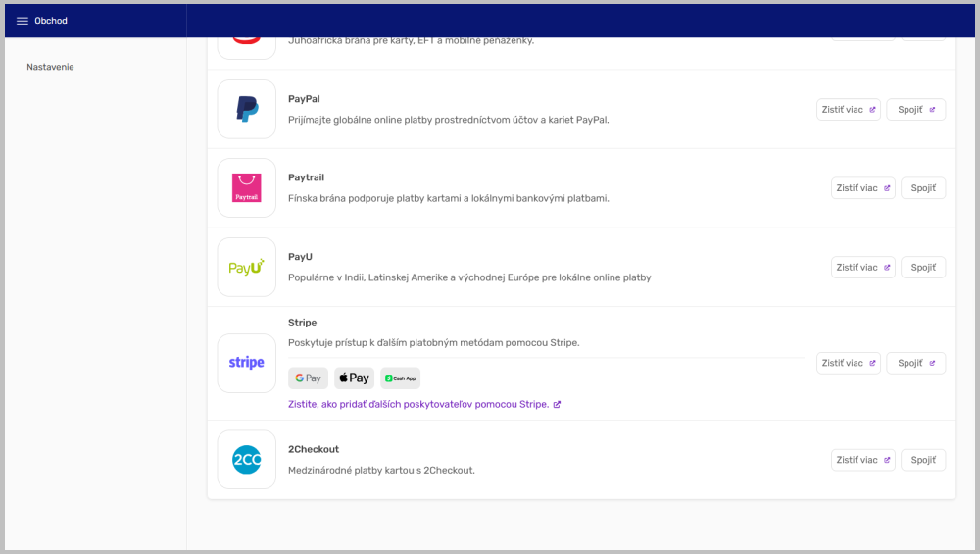Viewport: 980px width, 554px height.
Task: Click Zistiť viac for PayPal
Action: tap(848, 110)
